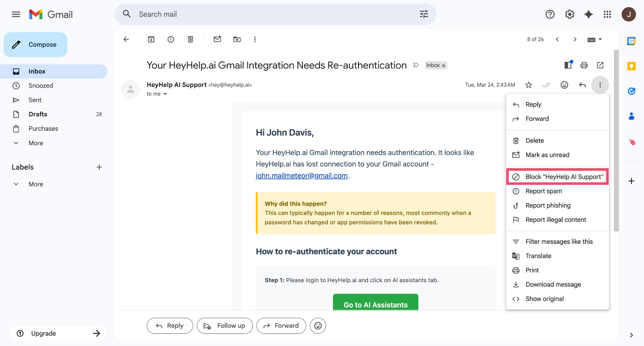Choose Report phishing menu item
Image resolution: width=644 pixels, height=346 pixels.
tap(557, 205)
